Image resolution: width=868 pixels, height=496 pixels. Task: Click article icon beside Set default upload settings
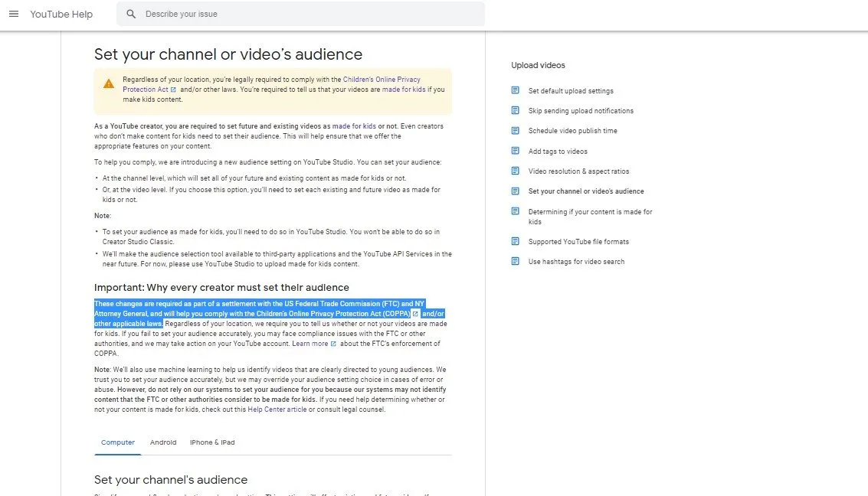pos(516,90)
